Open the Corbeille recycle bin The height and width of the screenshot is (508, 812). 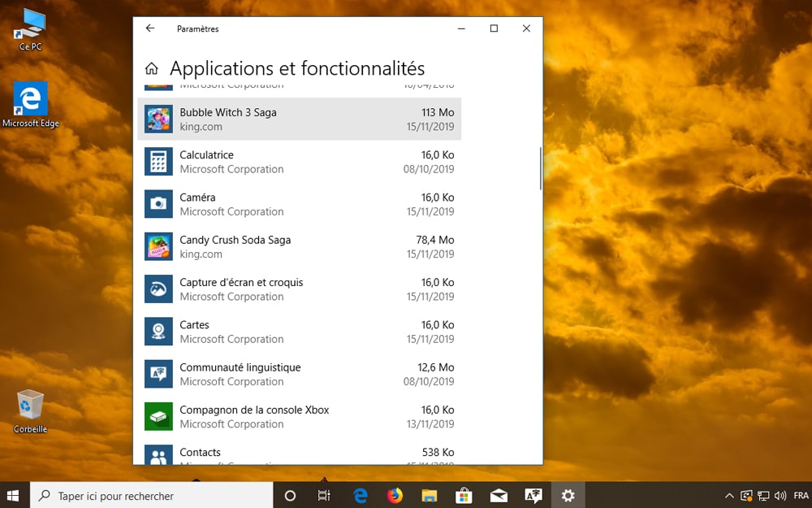[30, 411]
